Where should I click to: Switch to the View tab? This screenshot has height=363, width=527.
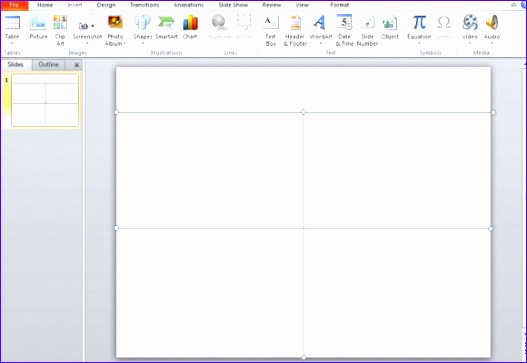pyautogui.click(x=302, y=5)
